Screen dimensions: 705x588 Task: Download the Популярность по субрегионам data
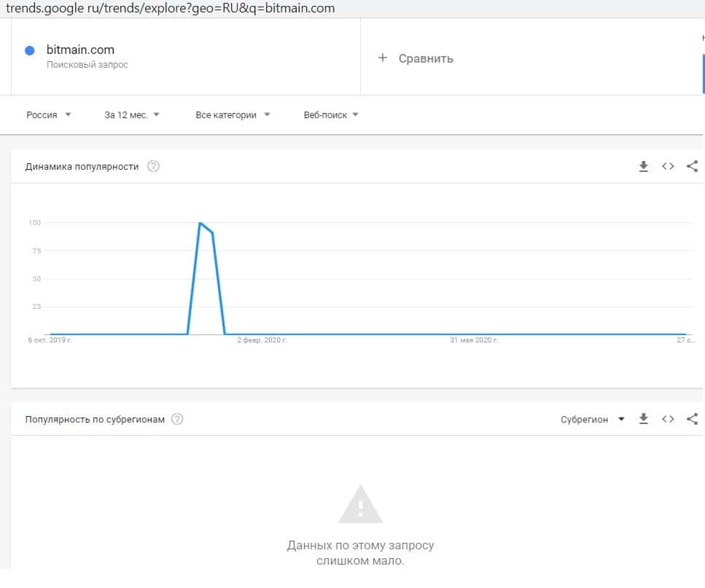644,419
